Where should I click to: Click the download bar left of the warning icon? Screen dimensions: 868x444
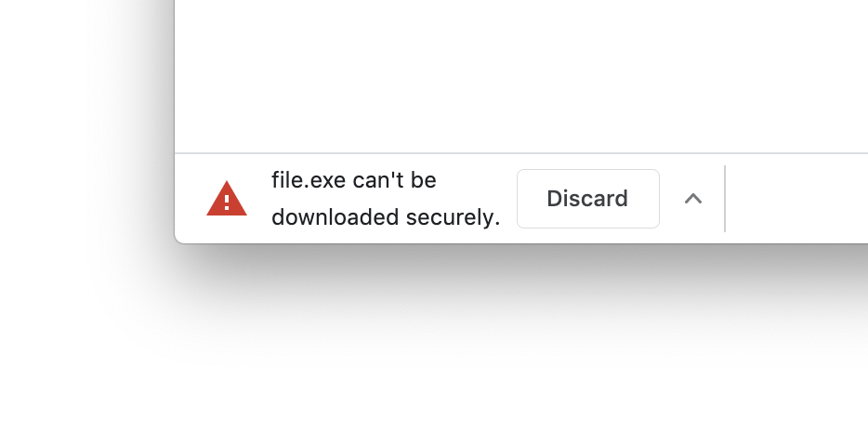pyautogui.click(x=190, y=199)
